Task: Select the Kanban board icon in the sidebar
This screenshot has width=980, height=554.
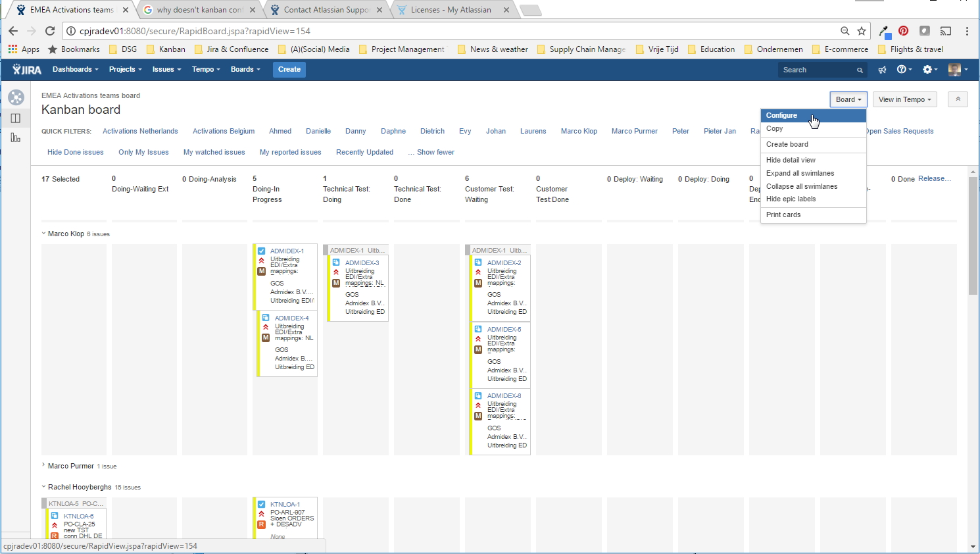Action: (16, 118)
